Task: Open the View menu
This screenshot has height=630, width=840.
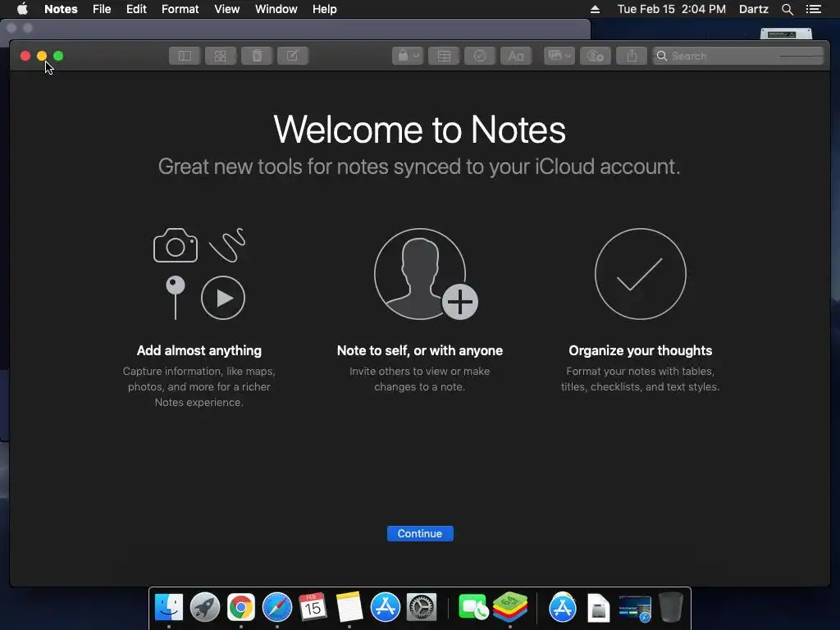Action: [226, 9]
